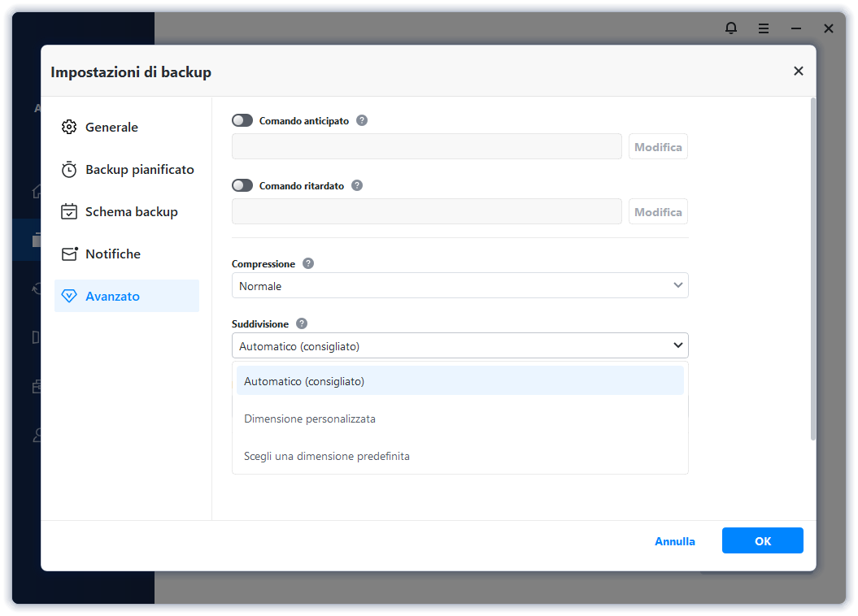Open the hamburger menu icon
The height and width of the screenshot is (616, 858).
(764, 28)
